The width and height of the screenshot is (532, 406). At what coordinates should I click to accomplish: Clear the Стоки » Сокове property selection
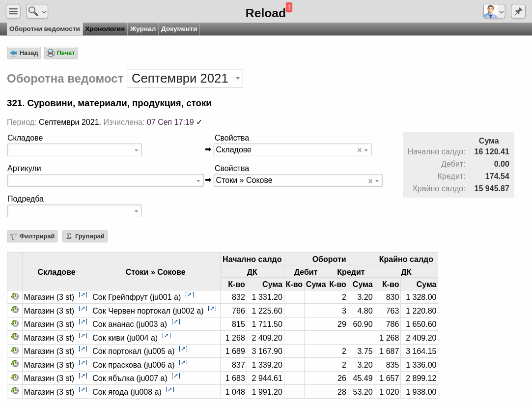370,181
